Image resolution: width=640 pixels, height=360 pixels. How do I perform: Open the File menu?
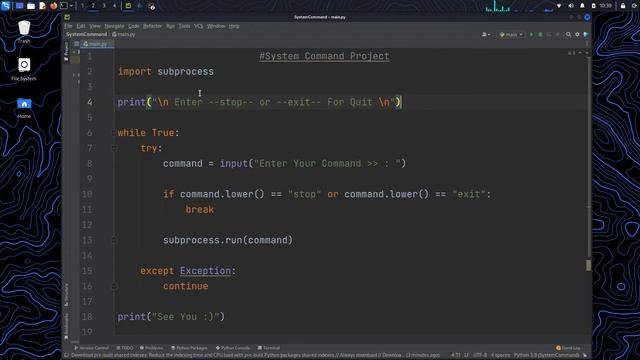[68, 26]
